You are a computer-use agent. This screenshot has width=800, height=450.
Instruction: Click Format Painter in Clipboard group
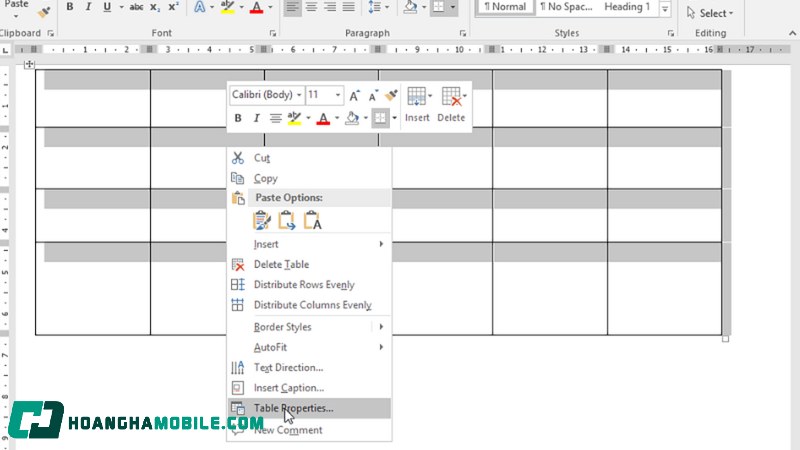[44, 11]
